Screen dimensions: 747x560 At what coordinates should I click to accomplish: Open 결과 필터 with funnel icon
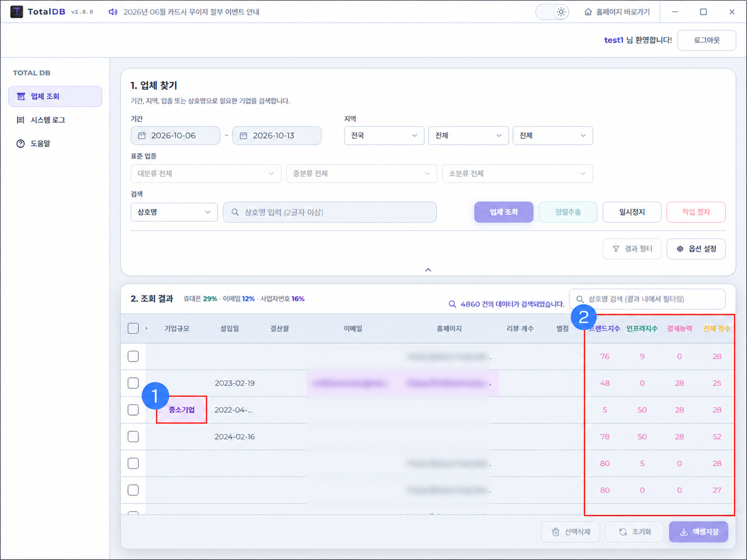click(x=632, y=249)
